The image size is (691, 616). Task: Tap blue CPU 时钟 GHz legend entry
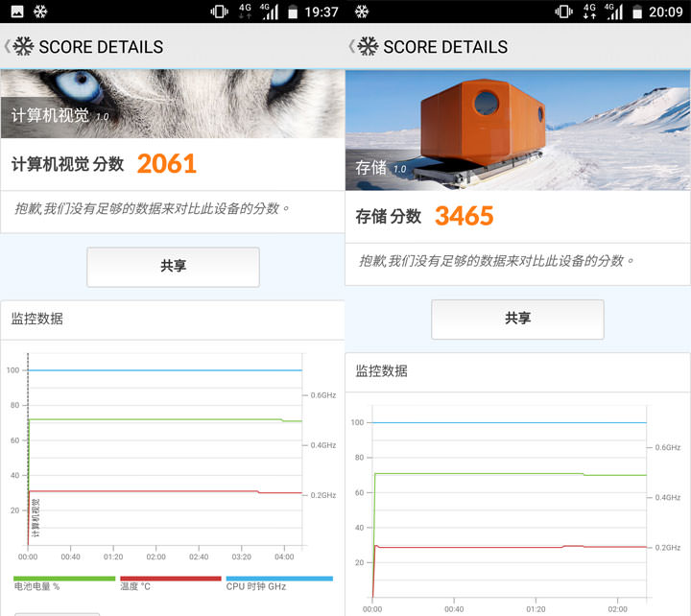[279, 583]
